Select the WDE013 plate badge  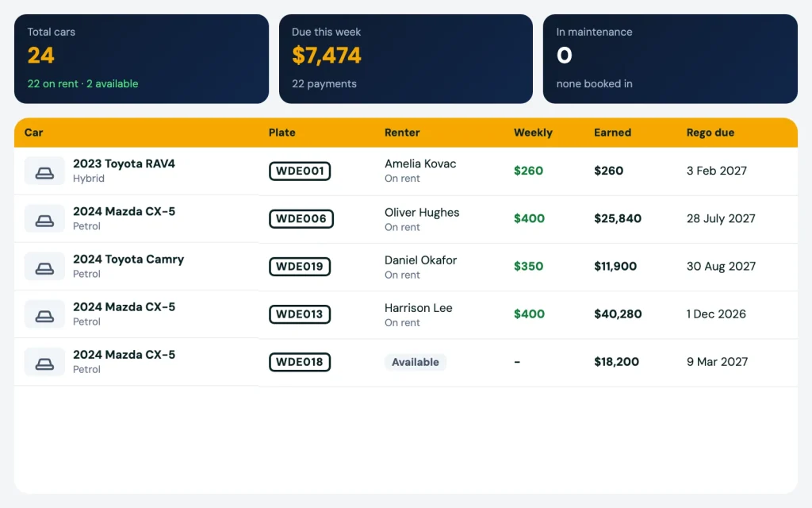pos(300,314)
